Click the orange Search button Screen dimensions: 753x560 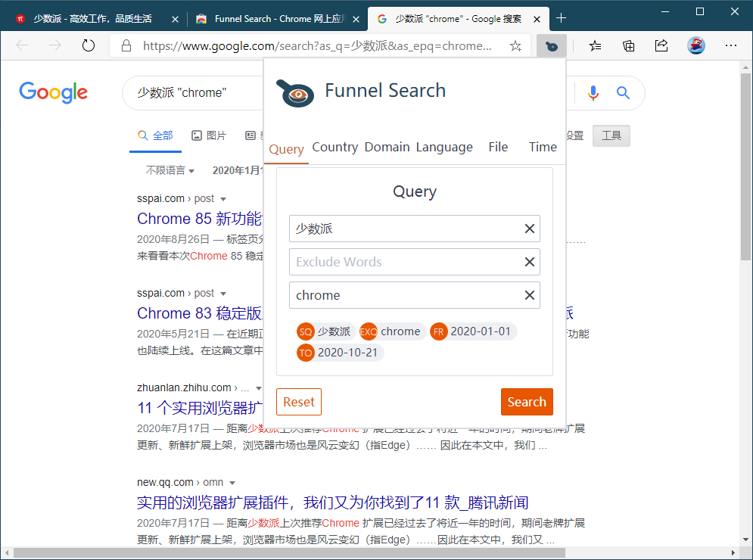point(527,402)
